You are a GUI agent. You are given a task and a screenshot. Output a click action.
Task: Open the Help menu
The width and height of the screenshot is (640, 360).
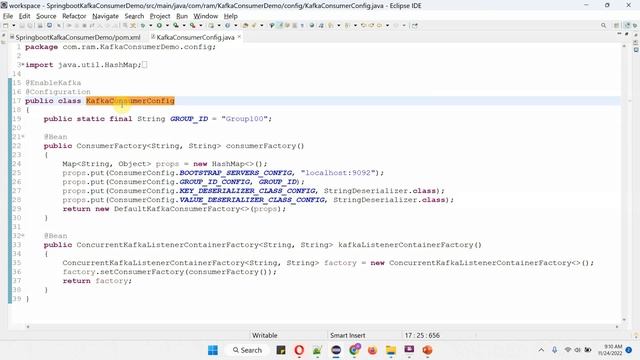click(x=231, y=16)
